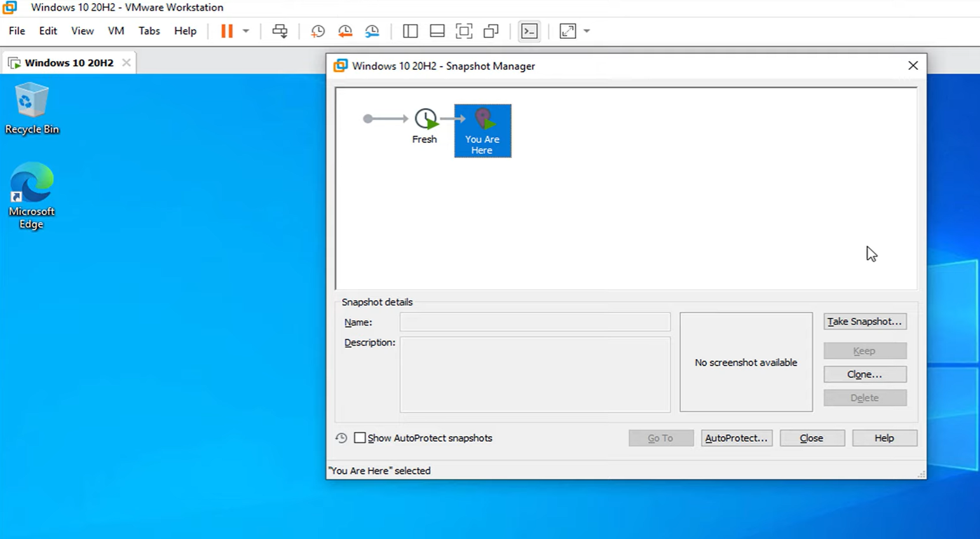Click the VMware Workstation title bar logo
This screenshot has height=539, width=980.
(x=10, y=7)
